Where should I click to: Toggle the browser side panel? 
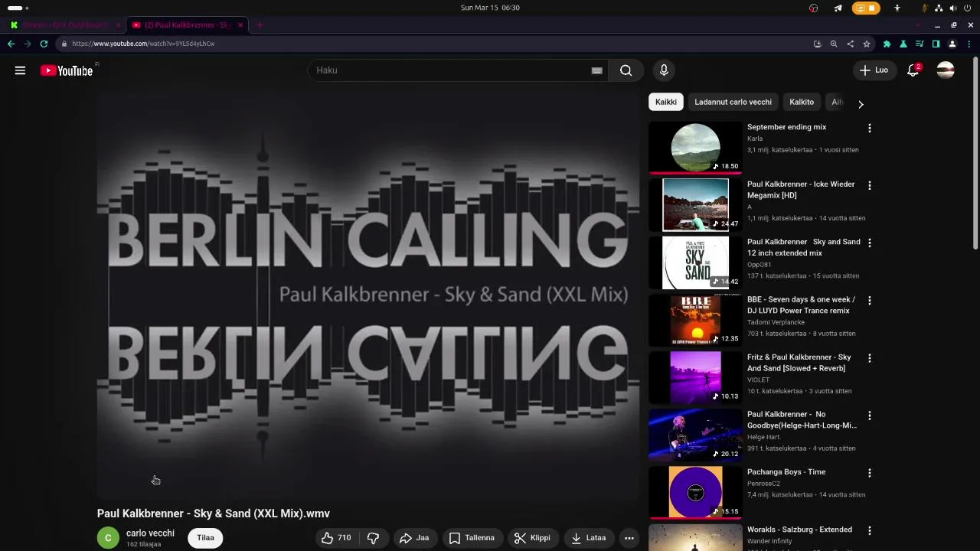click(936, 44)
